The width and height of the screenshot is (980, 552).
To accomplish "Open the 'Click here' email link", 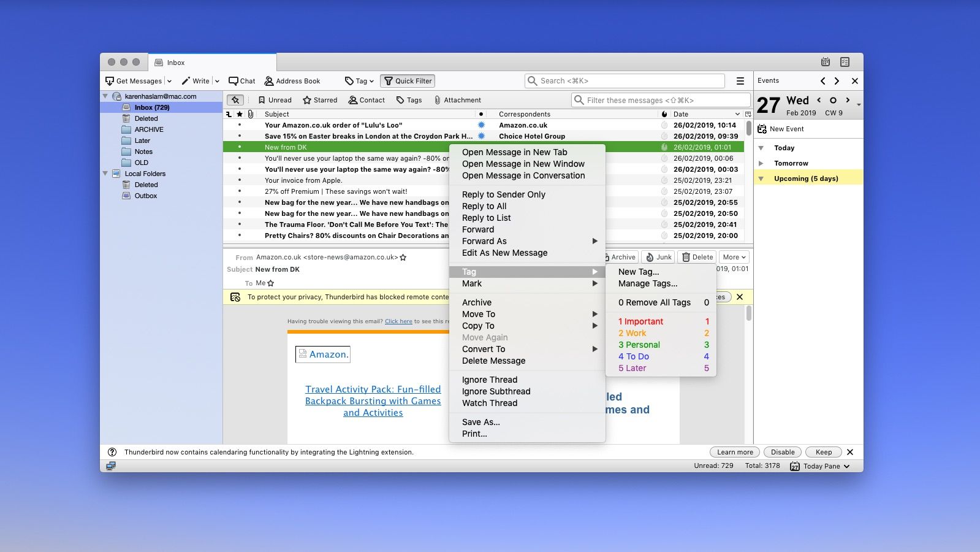I will click(398, 321).
